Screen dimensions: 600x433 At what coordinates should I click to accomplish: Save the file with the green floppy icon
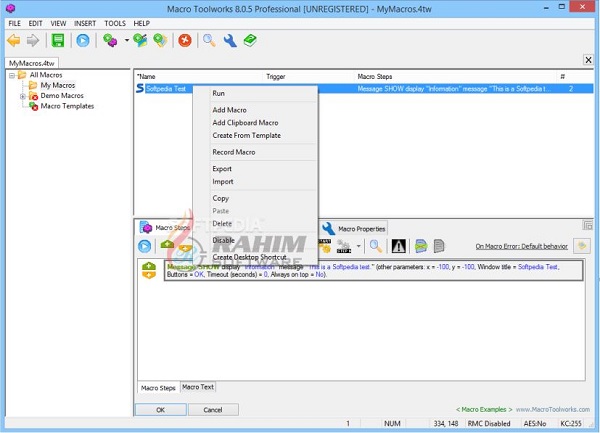pos(58,41)
